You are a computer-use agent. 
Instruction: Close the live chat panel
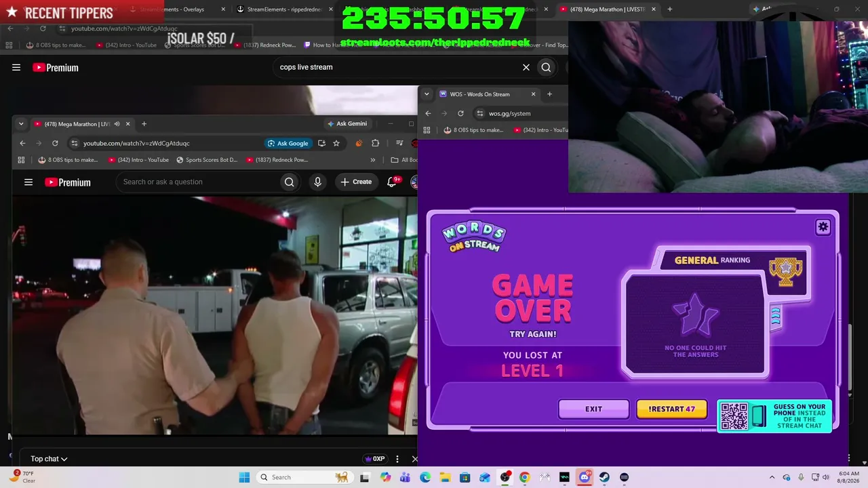tap(414, 459)
